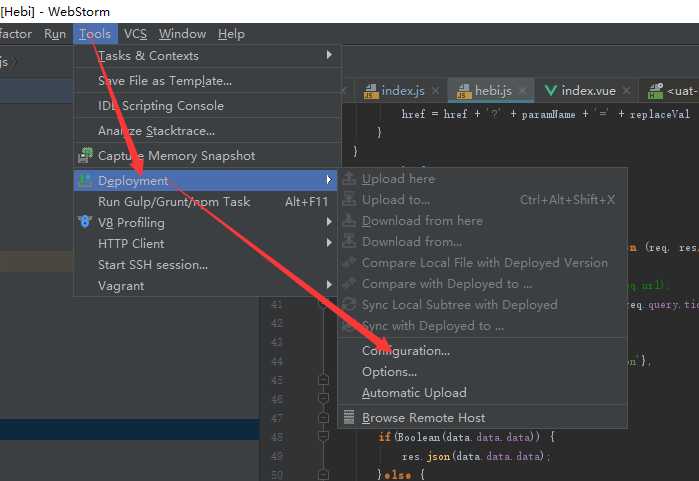Open Deployment Configuration
The image size is (699, 481).
pos(482,351)
